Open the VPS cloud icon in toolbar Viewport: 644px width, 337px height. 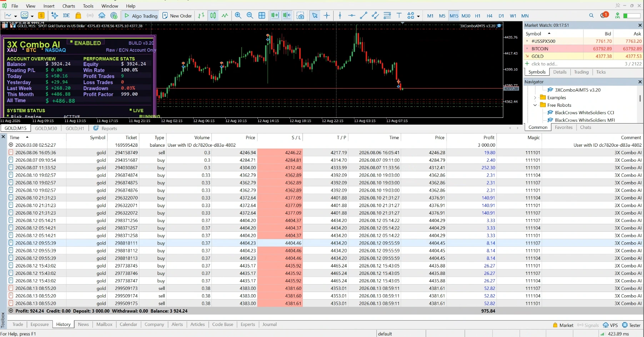102,15
